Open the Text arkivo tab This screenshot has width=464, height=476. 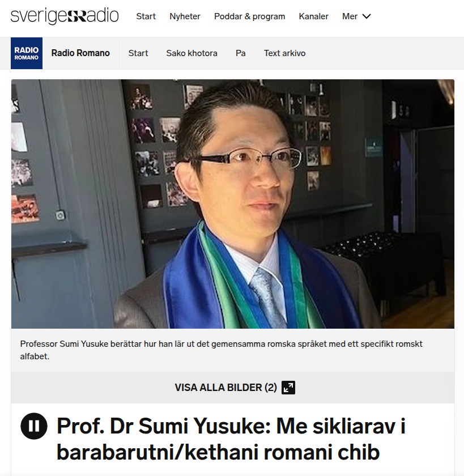(284, 53)
